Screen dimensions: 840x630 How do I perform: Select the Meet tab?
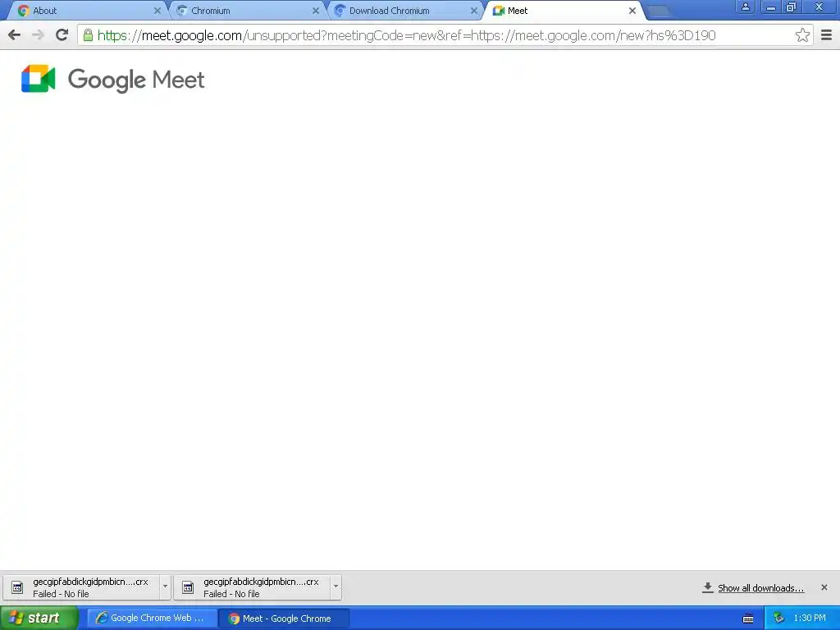[x=563, y=11]
